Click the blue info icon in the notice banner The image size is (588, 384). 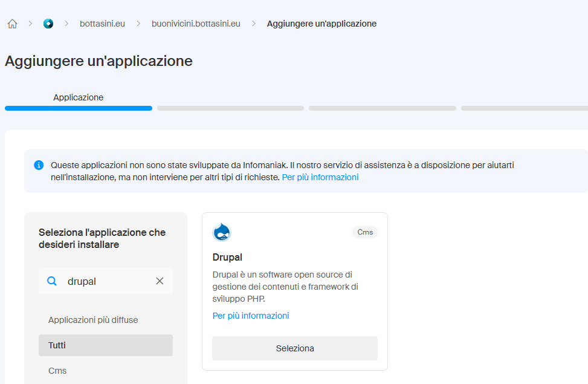pyautogui.click(x=39, y=165)
